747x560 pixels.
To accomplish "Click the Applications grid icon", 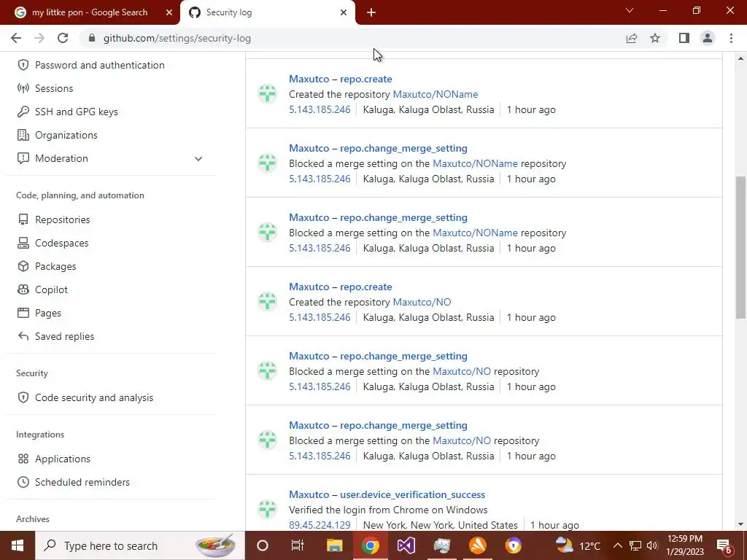I will tap(23, 459).
